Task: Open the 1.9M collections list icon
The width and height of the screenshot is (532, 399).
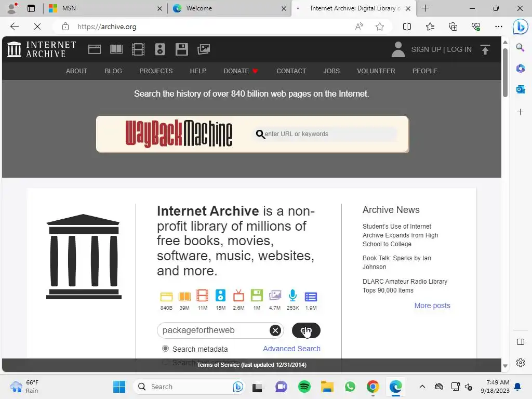Action: tap(311, 297)
